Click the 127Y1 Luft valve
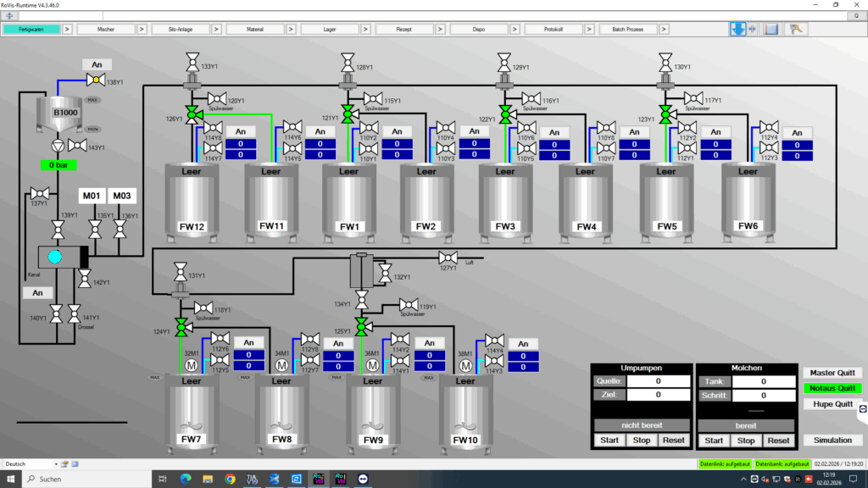Viewport: 868px width, 488px height. pyautogui.click(x=448, y=258)
